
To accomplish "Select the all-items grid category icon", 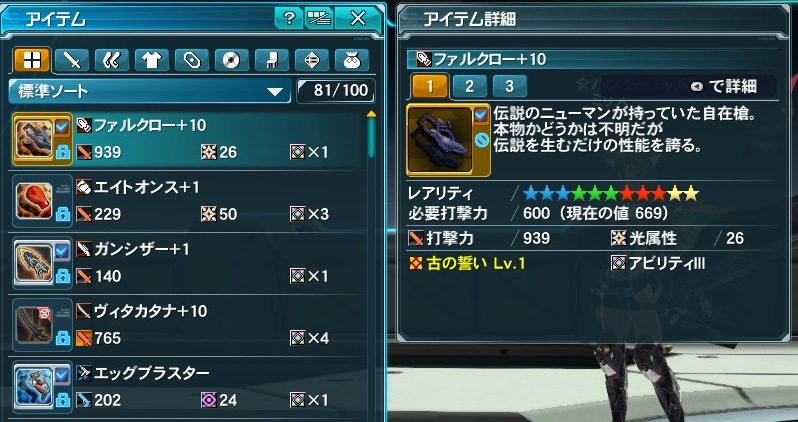I will (32, 61).
